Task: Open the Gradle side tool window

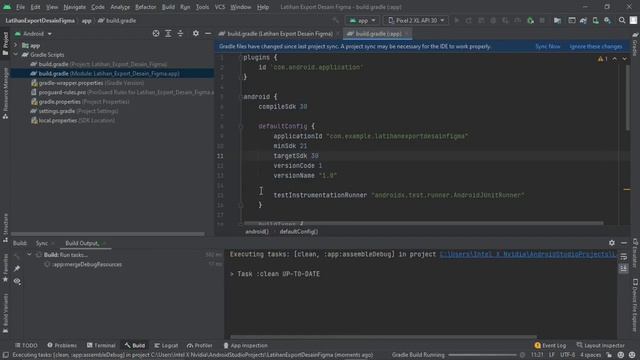Action: (635, 45)
